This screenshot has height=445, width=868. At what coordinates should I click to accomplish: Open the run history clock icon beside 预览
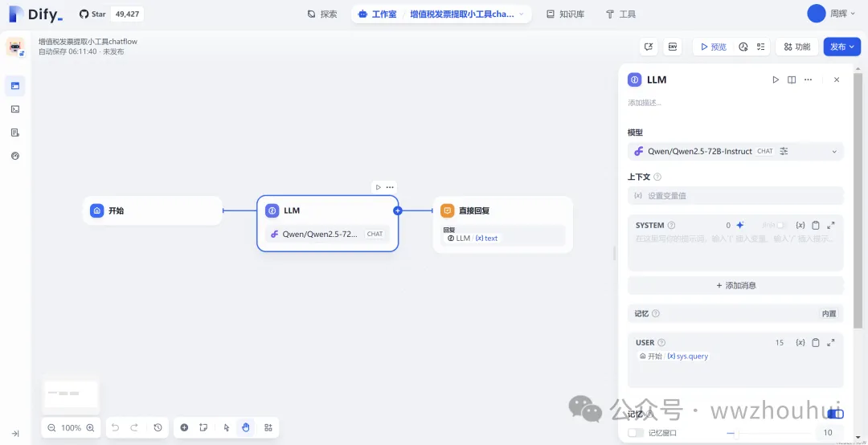pos(743,47)
